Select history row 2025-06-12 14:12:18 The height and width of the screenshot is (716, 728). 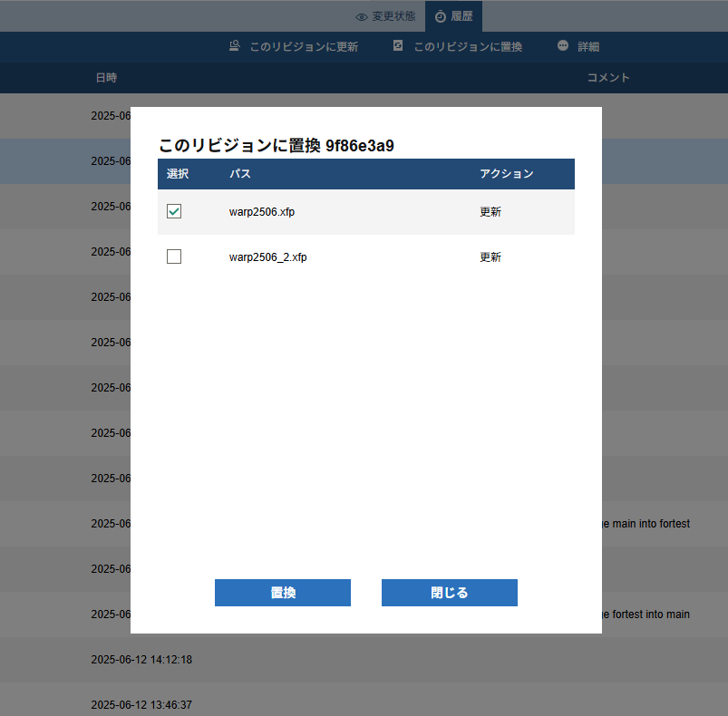364,660
